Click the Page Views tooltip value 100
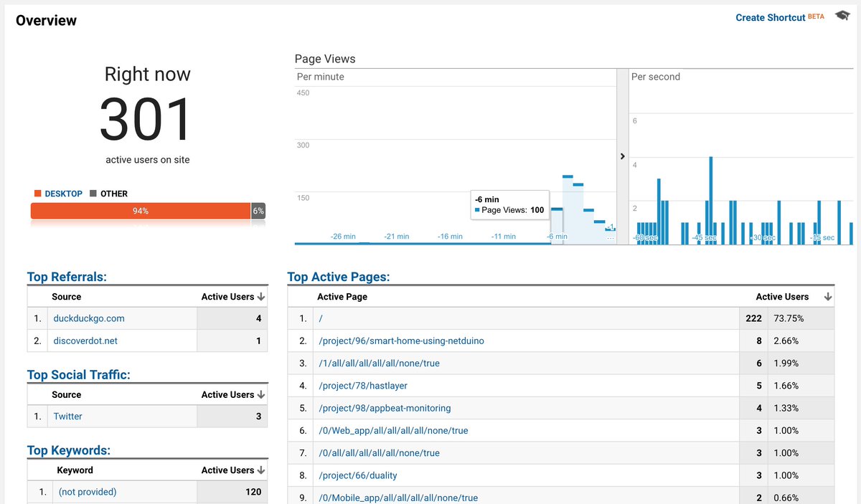Viewport: 861px width, 504px height. click(x=537, y=210)
